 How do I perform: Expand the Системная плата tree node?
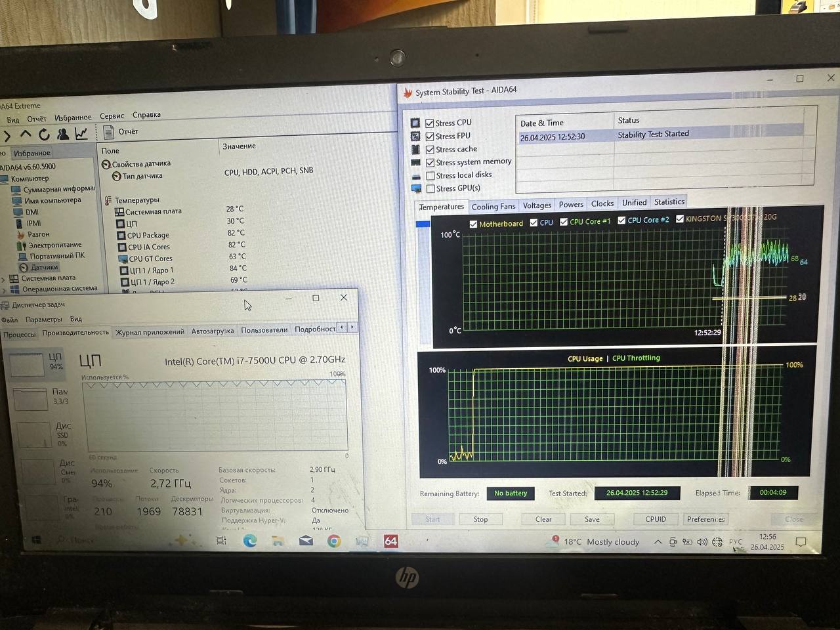pyautogui.click(x=4, y=279)
